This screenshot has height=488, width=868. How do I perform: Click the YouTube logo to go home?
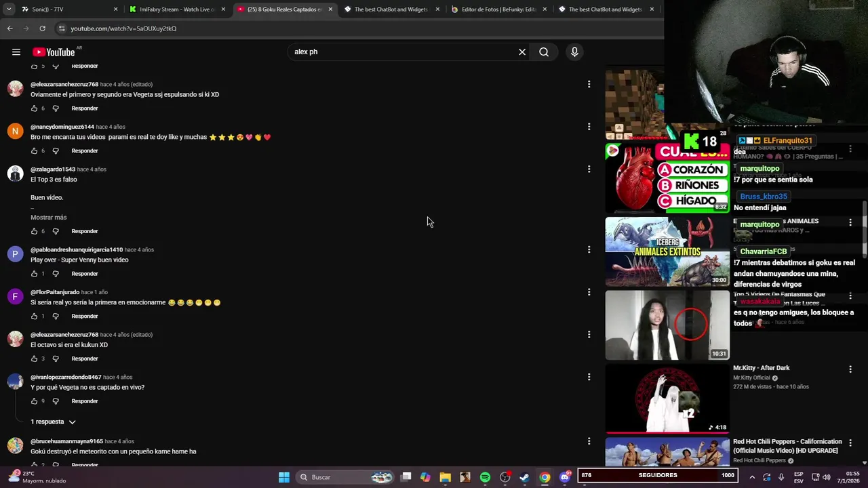coord(54,52)
